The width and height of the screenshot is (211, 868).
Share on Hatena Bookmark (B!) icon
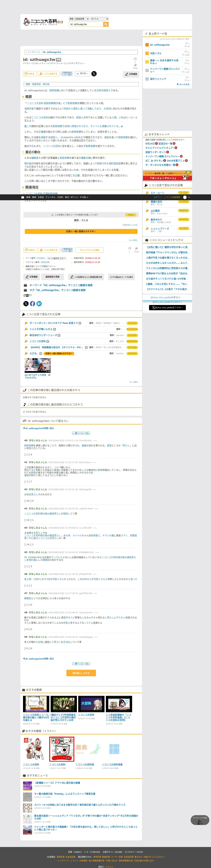coord(39,304)
